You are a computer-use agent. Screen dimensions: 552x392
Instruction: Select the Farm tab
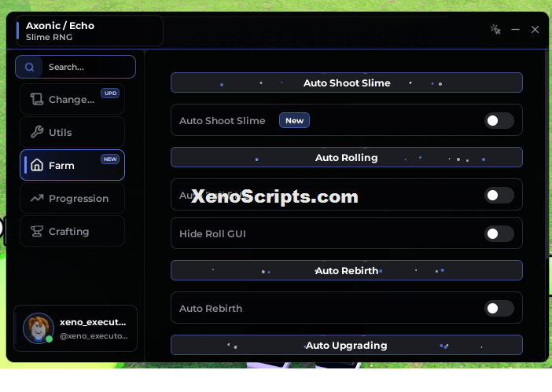coord(72,165)
